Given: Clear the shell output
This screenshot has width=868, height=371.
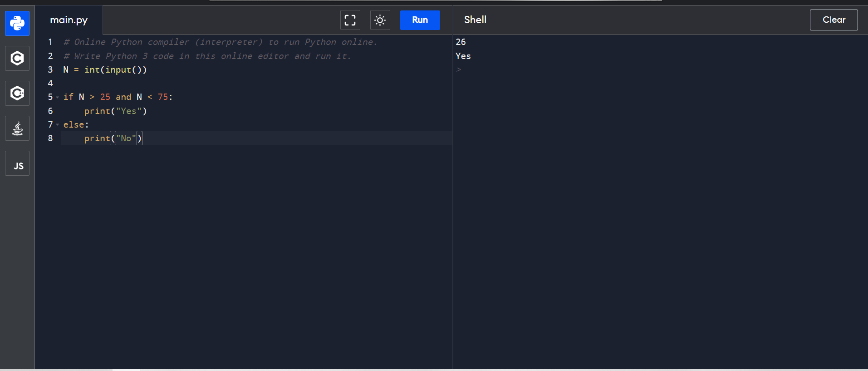Looking at the screenshot, I should 833,20.
